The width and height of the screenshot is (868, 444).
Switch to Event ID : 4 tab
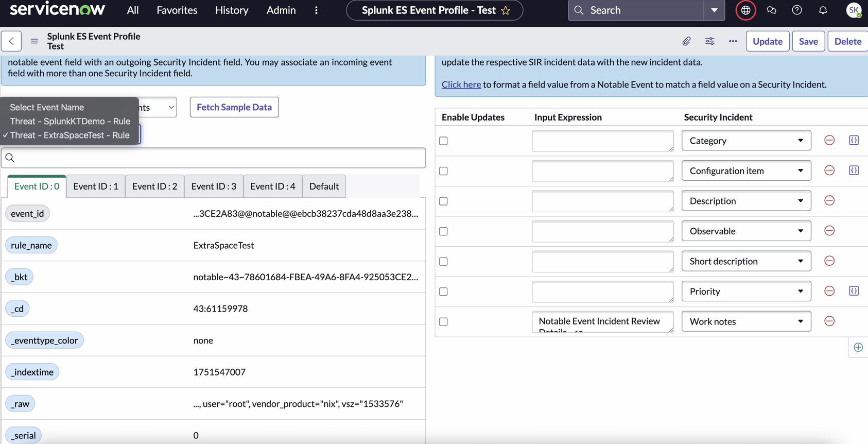pos(273,186)
